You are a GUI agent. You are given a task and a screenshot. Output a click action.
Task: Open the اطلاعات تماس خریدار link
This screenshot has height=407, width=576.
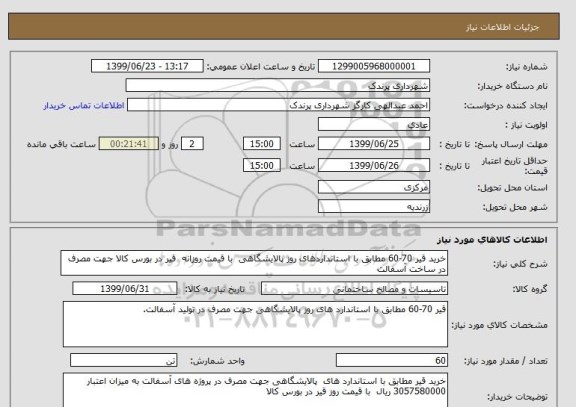tap(84, 106)
